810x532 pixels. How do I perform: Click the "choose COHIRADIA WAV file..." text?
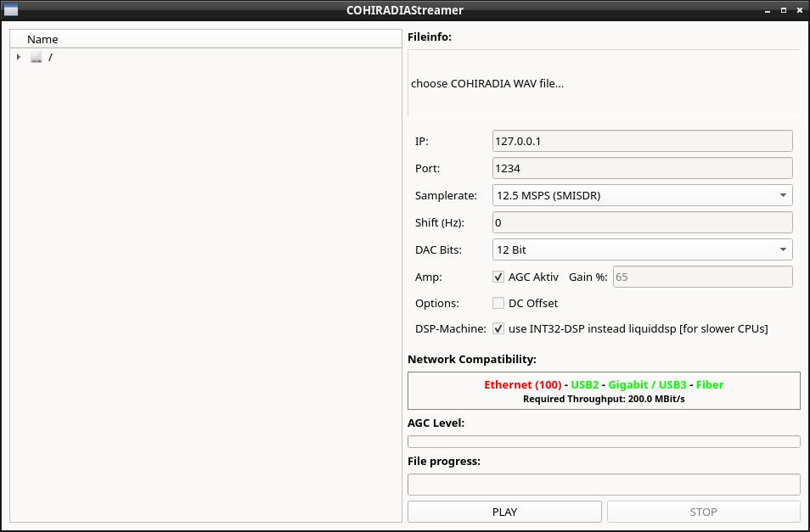487,84
